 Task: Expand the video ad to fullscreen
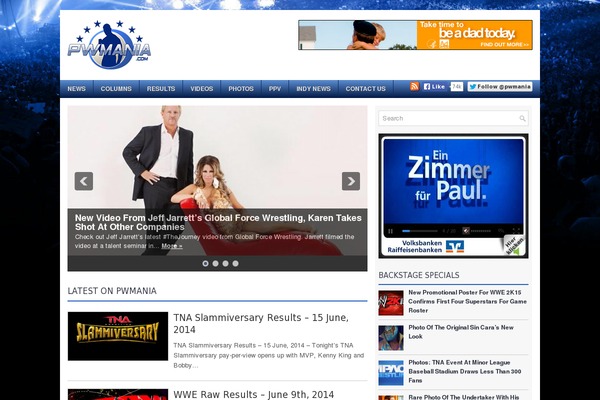click(516, 230)
